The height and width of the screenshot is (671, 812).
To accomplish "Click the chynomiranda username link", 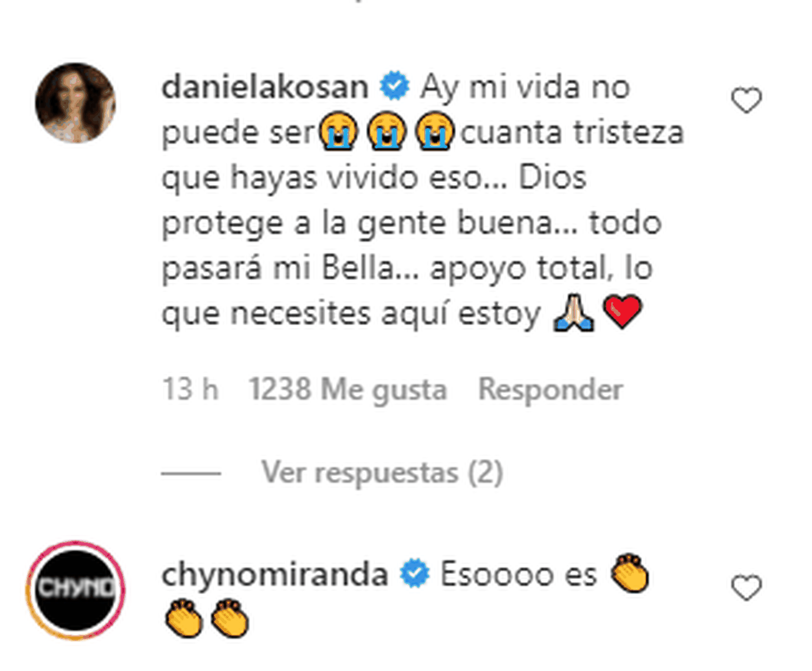I will pyautogui.click(x=275, y=574).
